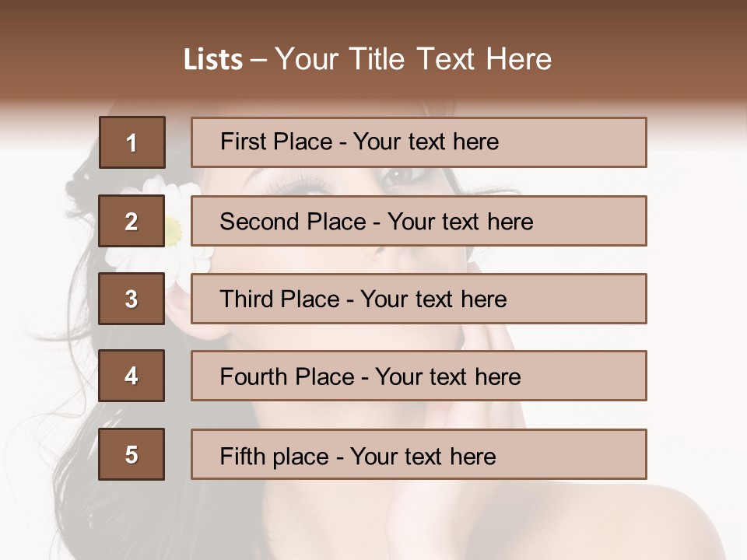Click the bold word Lists in title
Image resolution: width=747 pixels, height=560 pixels.
[213, 60]
